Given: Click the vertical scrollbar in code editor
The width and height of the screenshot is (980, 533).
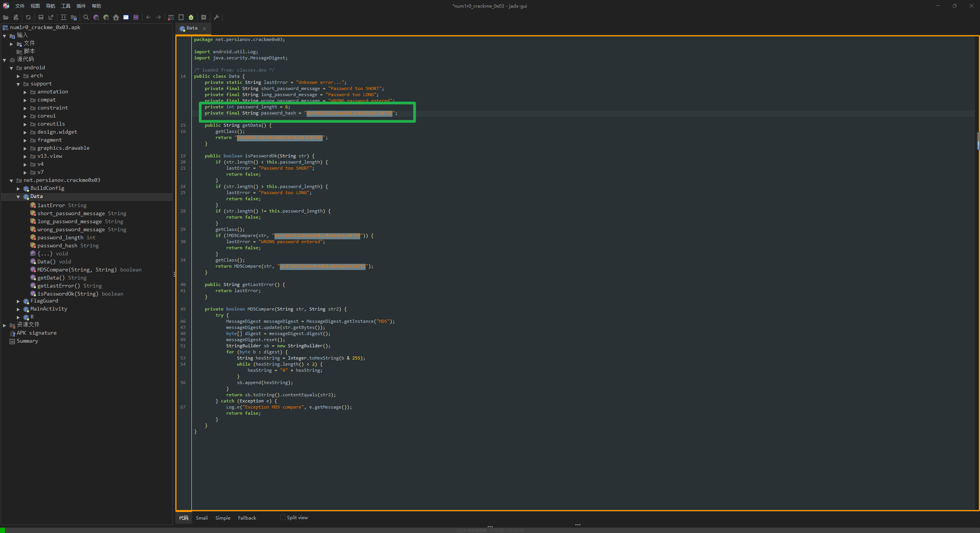Looking at the screenshot, I should 978,140.
